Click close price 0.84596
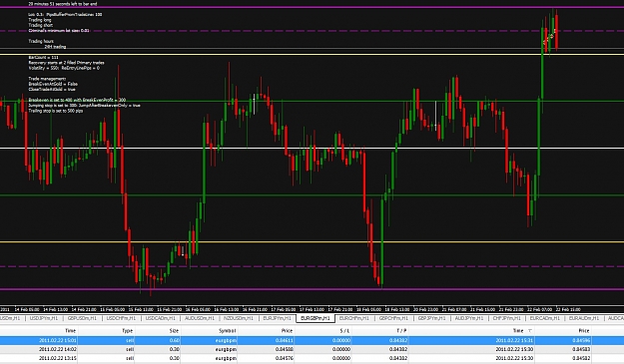 point(581,340)
